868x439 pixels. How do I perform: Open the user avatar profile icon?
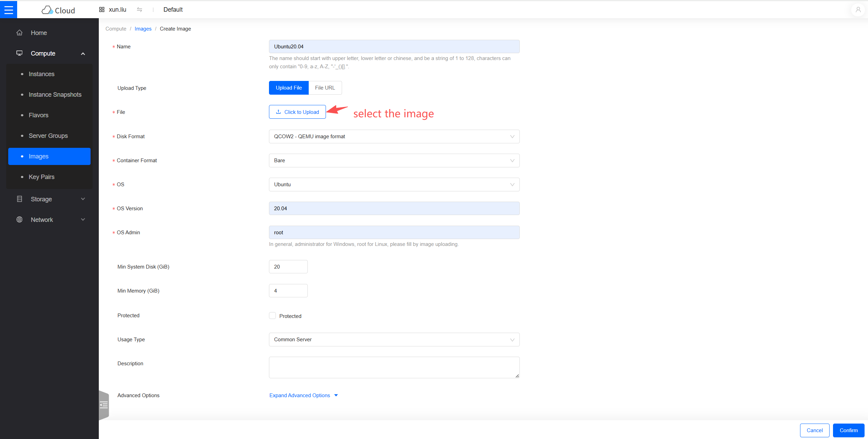(x=857, y=10)
